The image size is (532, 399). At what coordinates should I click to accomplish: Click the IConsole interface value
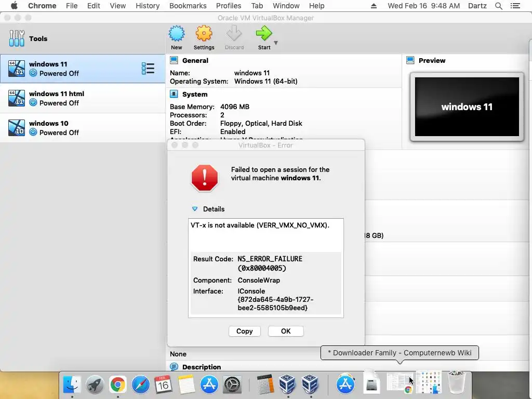pyautogui.click(x=275, y=299)
